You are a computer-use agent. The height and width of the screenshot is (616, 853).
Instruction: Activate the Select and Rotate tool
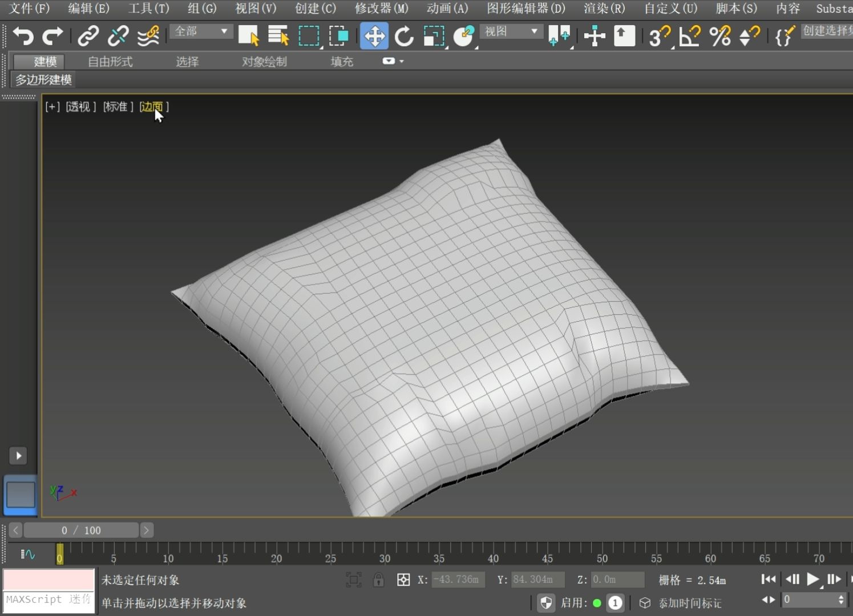pyautogui.click(x=404, y=35)
